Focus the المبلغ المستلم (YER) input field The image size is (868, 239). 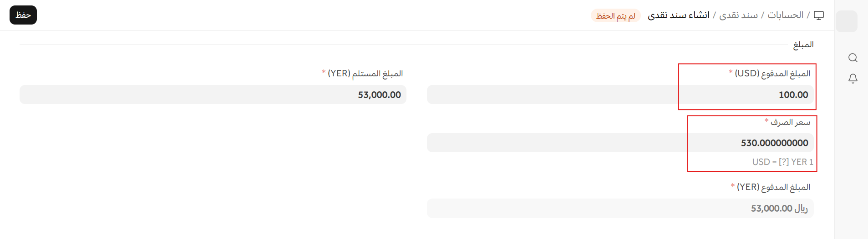[x=213, y=95]
